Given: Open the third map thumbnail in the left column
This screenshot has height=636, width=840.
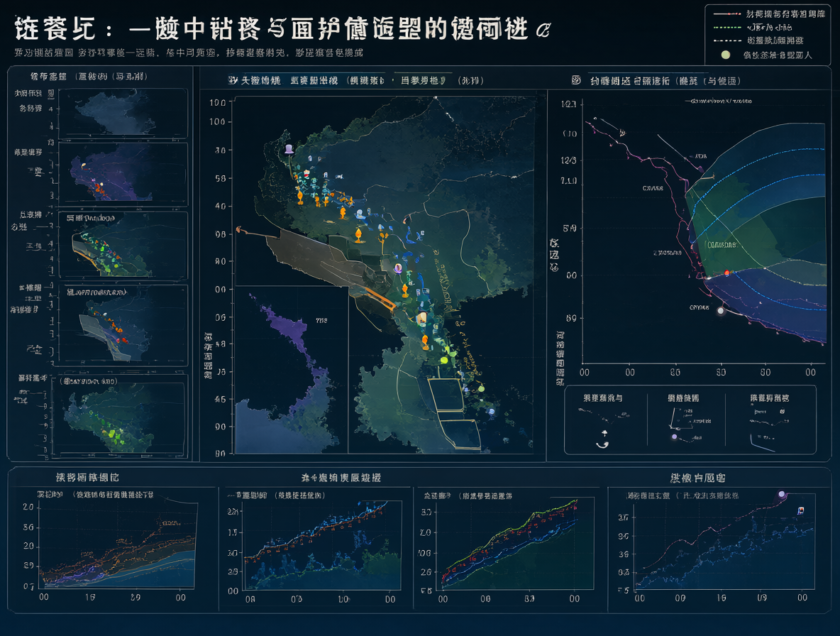Looking at the screenshot, I should coord(123,245).
